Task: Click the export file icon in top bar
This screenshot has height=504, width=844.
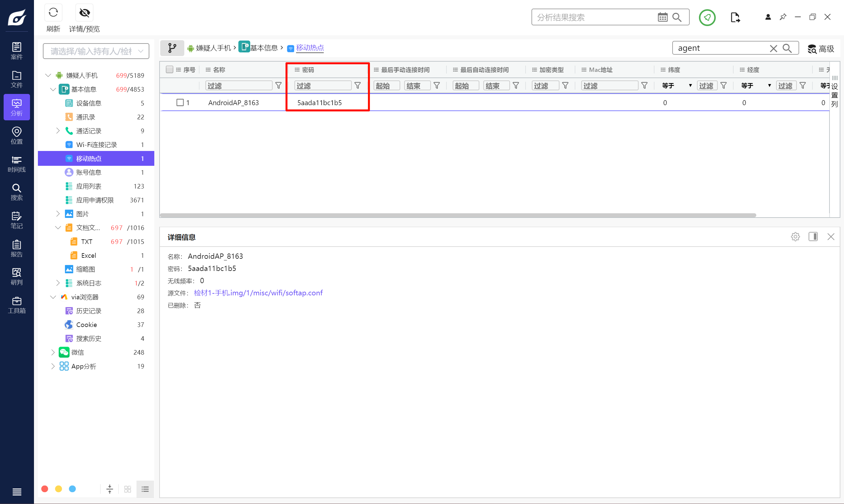Action: pos(735,17)
